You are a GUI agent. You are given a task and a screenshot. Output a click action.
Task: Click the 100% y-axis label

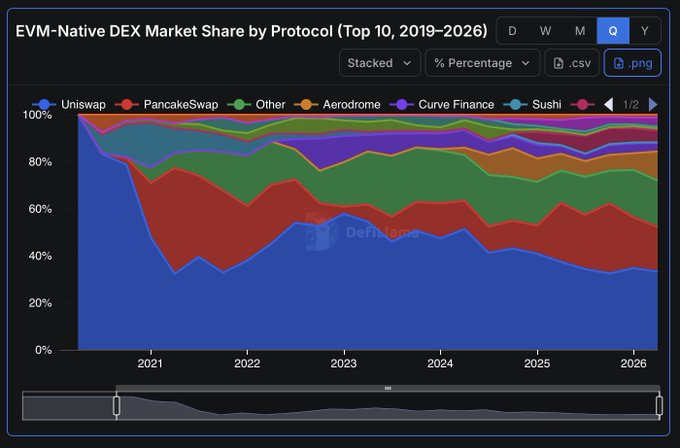(37, 115)
